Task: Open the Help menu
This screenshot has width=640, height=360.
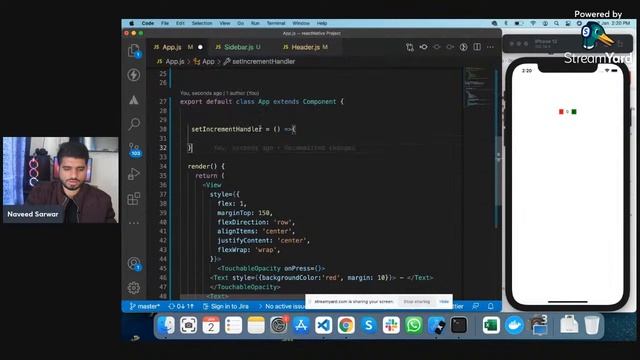Action: [322, 23]
